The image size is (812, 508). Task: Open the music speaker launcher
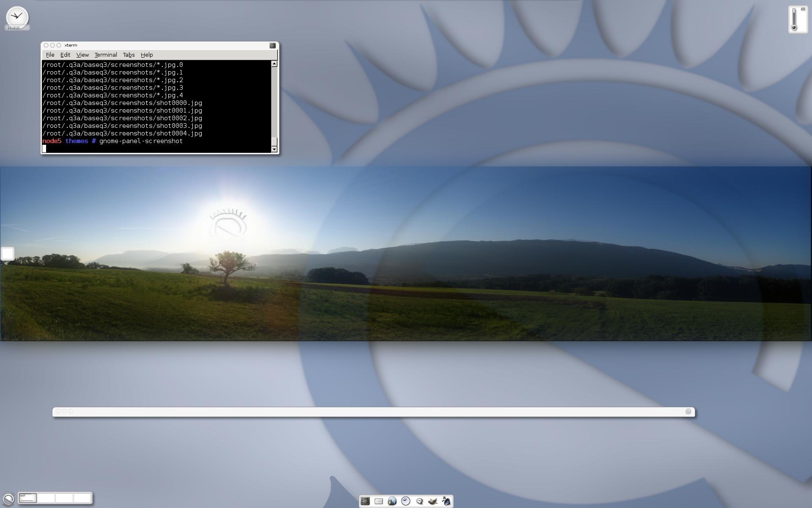[x=446, y=501]
